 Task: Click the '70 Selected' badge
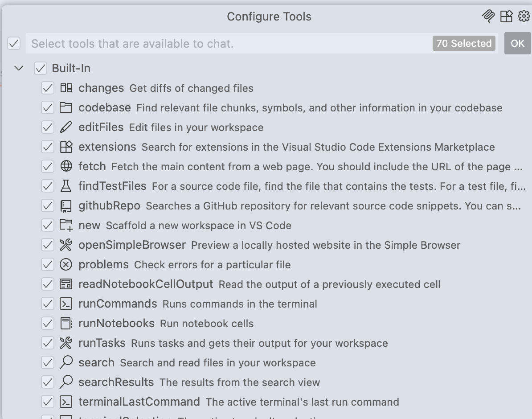pos(464,44)
